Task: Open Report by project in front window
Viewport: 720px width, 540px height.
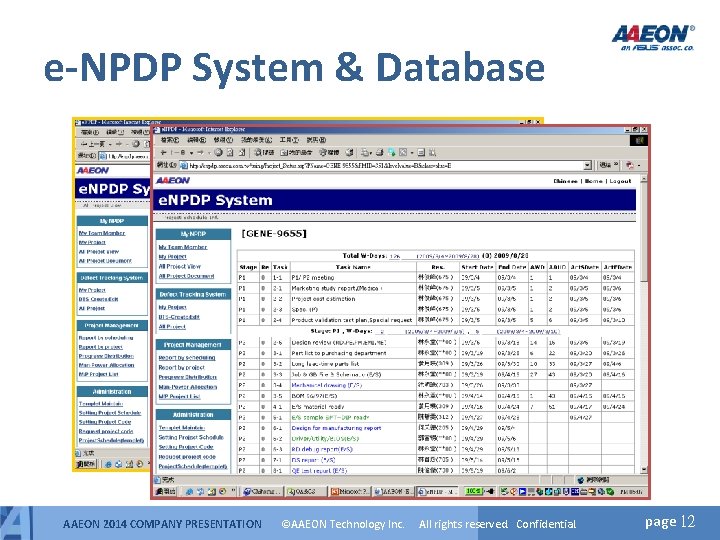Action: 181,367
